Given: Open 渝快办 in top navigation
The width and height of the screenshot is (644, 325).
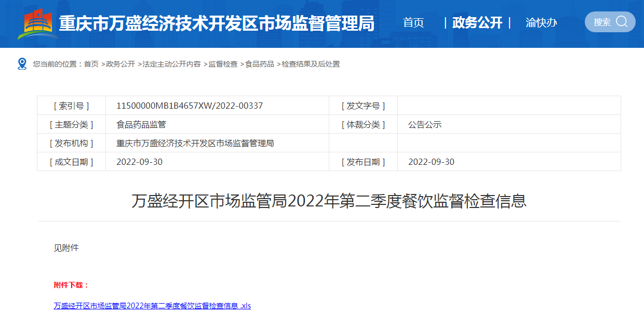Looking at the screenshot, I should point(541,23).
